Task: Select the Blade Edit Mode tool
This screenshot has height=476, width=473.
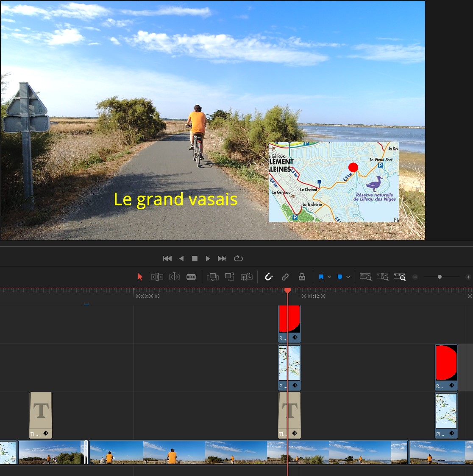Action: click(191, 277)
